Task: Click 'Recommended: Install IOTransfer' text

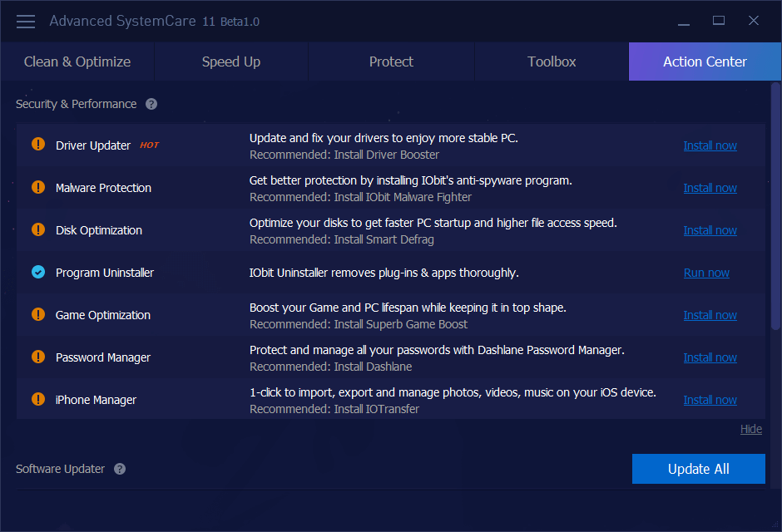Action: (334, 409)
